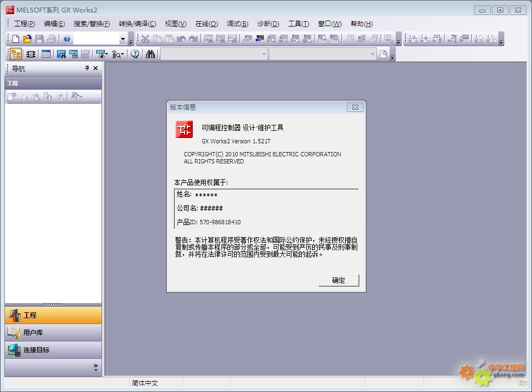This screenshot has height=392, width=532.
Task: Print using the printer toolbar icon
Action: (x=52, y=39)
